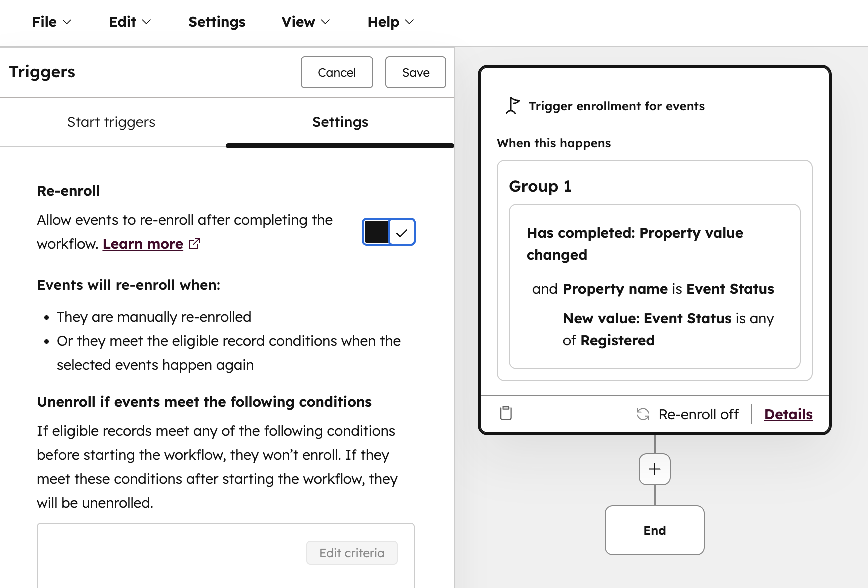Open the Settings menu item
The image size is (868, 588).
[x=217, y=22]
